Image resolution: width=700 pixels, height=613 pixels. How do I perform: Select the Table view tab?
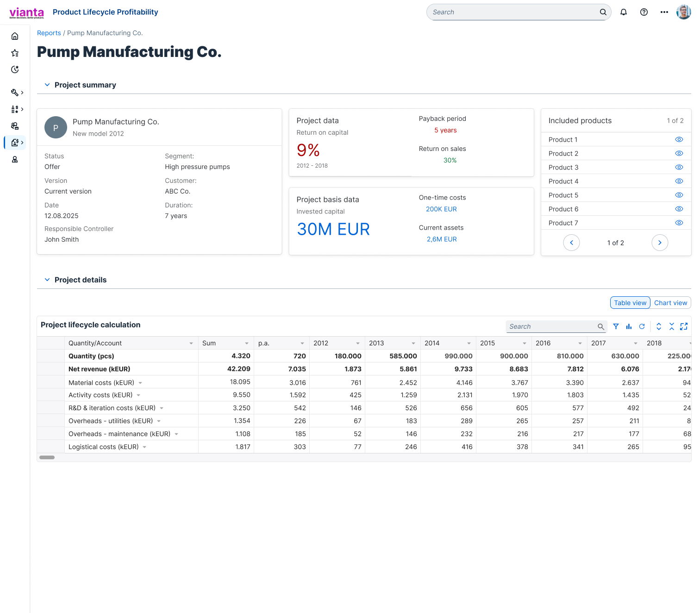click(630, 303)
